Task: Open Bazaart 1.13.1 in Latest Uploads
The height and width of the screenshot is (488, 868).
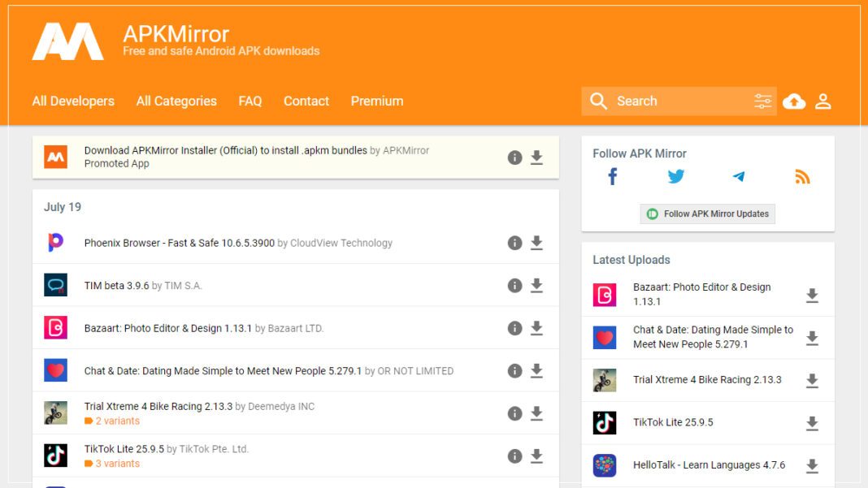Action: (702, 295)
